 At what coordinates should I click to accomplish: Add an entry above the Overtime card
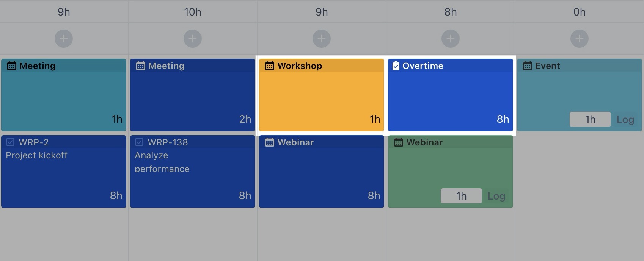point(451,39)
